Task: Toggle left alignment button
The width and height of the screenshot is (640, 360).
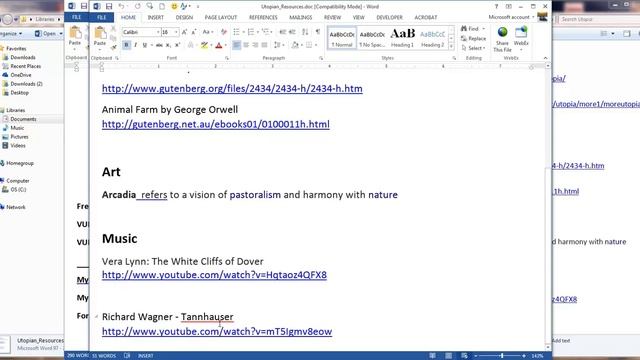Action: click(x=236, y=45)
